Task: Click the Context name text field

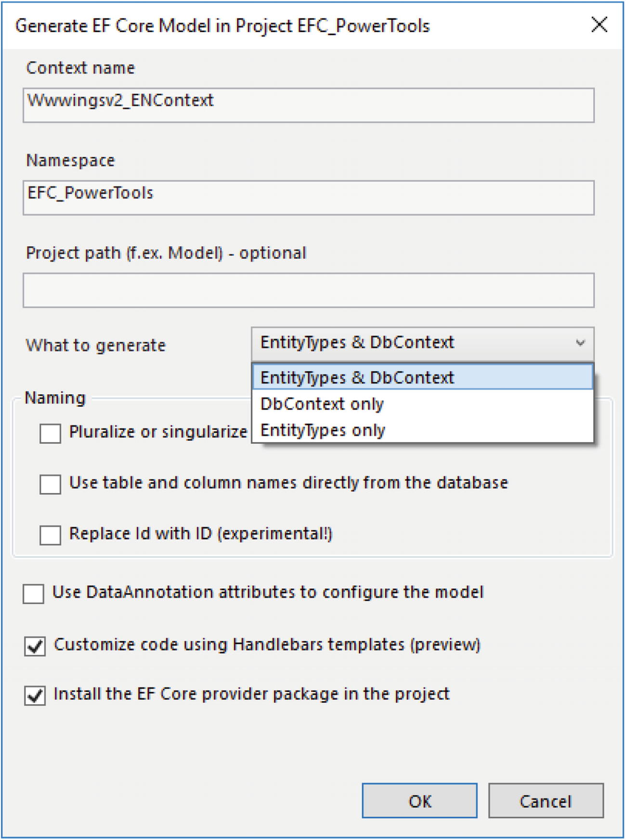Action: tap(309, 105)
